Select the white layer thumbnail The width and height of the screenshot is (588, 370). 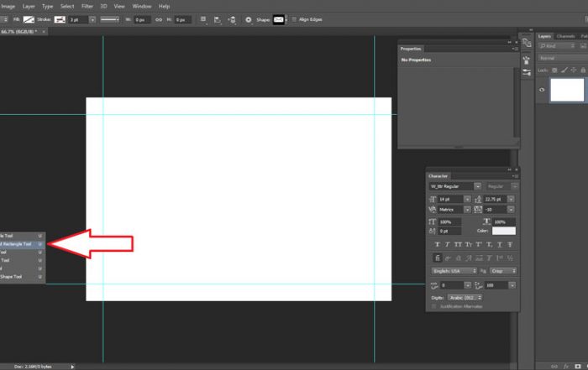pos(567,90)
